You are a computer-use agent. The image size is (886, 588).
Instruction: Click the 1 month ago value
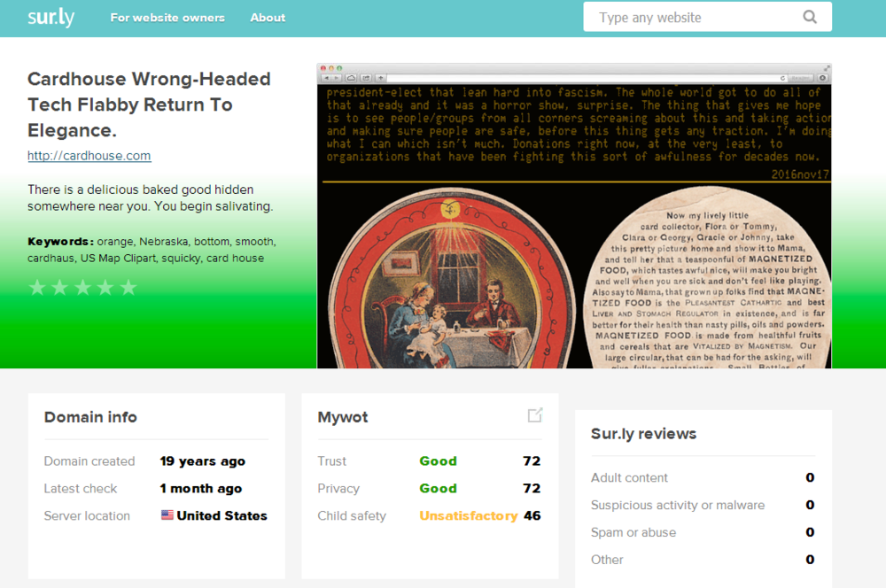(x=200, y=488)
